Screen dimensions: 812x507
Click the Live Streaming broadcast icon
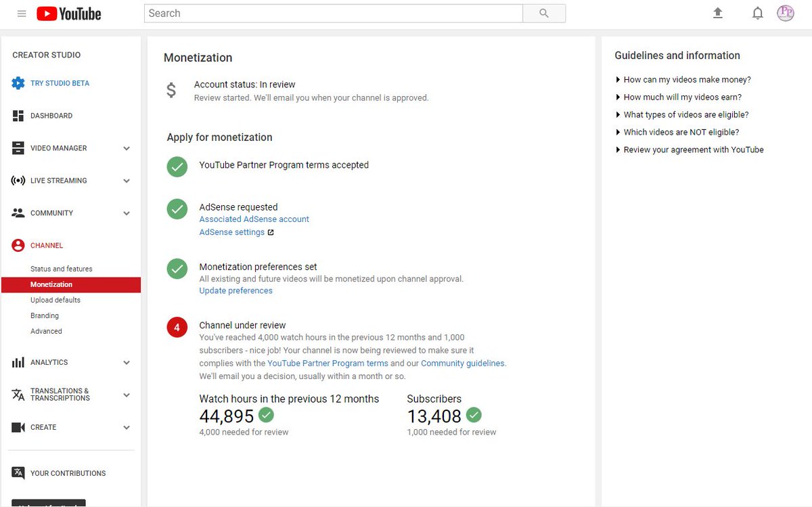[x=18, y=181]
